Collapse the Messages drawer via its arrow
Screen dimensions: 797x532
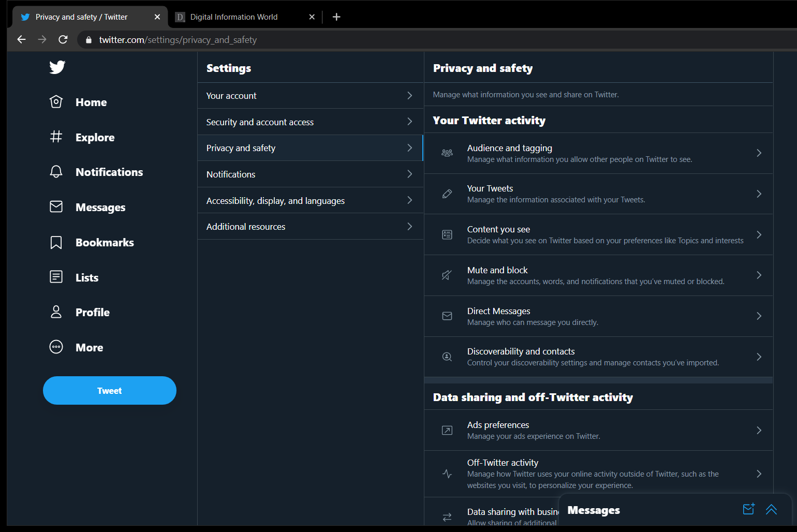772,510
